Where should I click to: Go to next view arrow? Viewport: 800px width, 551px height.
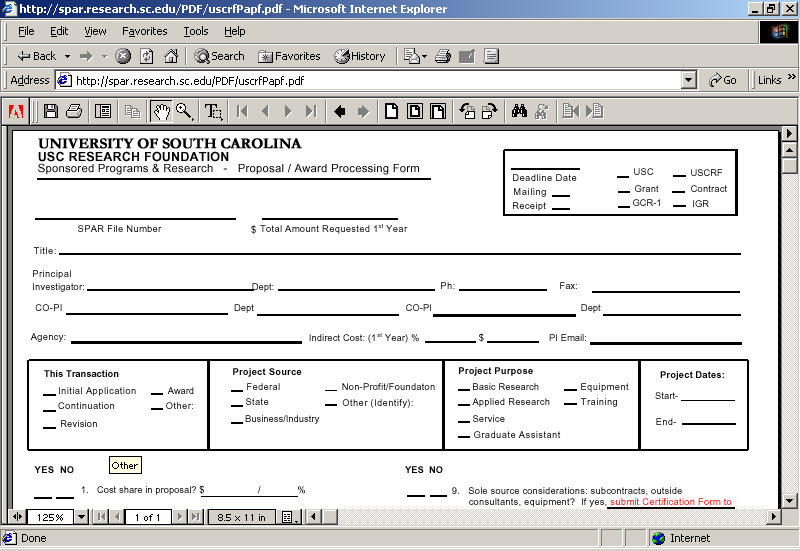[363, 111]
